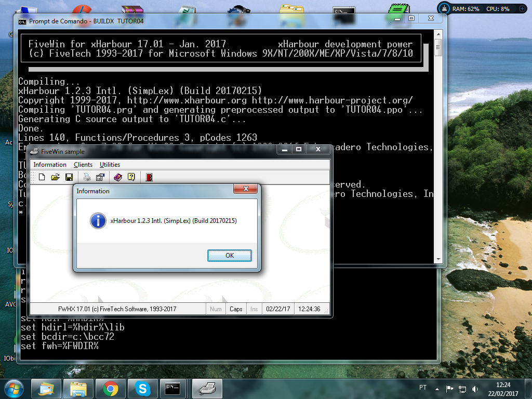Open Google Chrome from taskbar

coord(111,389)
